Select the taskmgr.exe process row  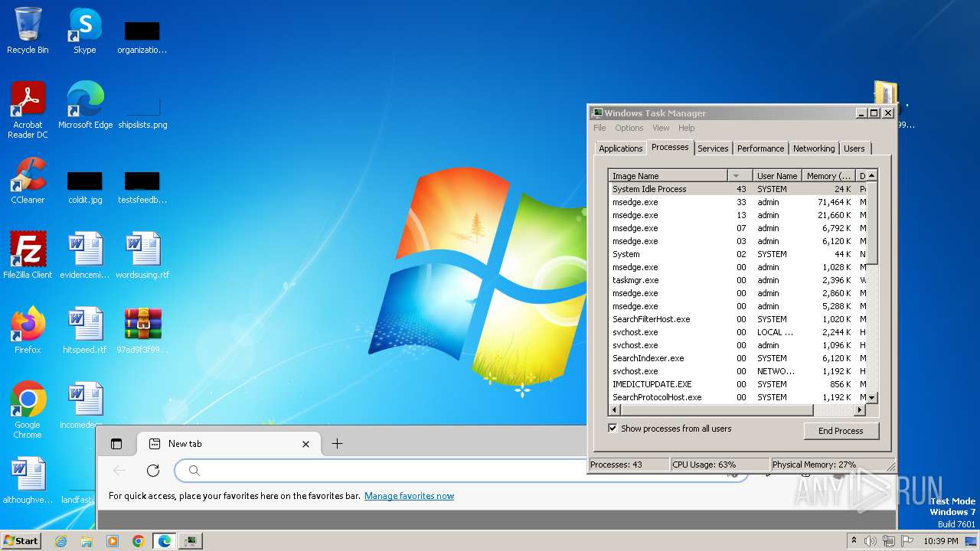738,280
